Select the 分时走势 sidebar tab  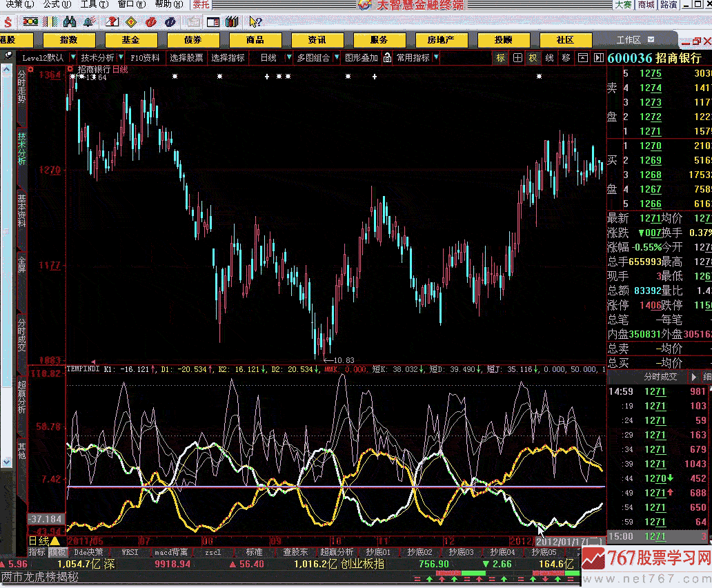tap(21, 86)
